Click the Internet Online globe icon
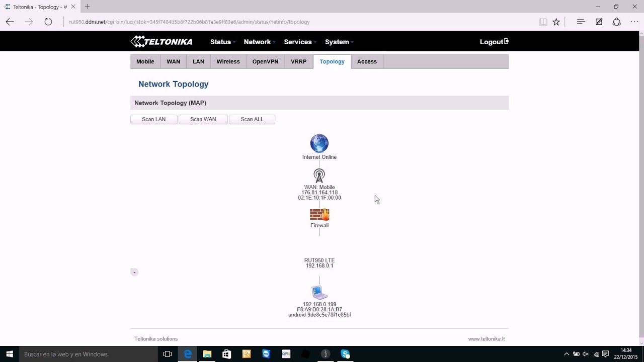644x362 pixels. click(319, 143)
